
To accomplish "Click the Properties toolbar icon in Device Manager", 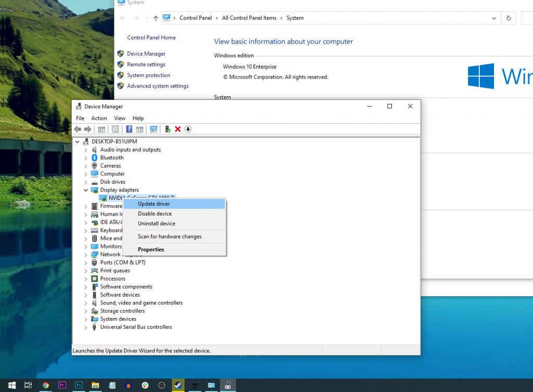I will coord(115,129).
